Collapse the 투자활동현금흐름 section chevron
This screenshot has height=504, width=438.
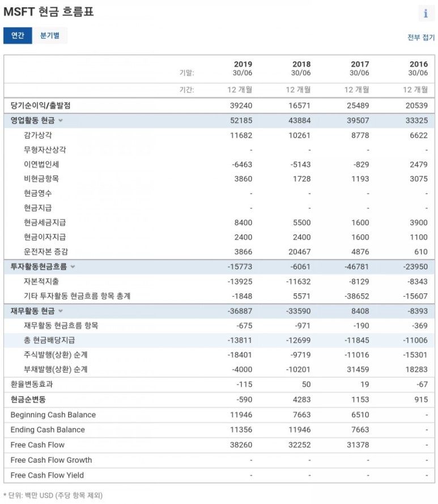coord(73,267)
